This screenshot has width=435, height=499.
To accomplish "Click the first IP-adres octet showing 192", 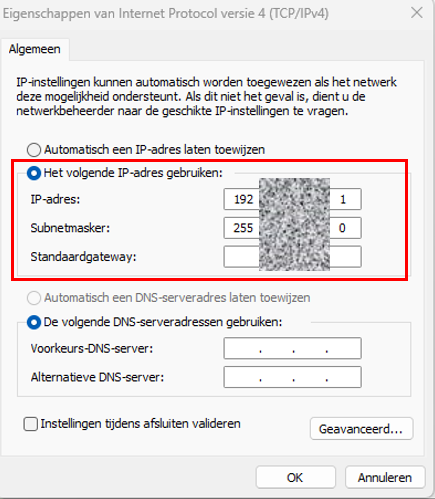I will click(243, 199).
